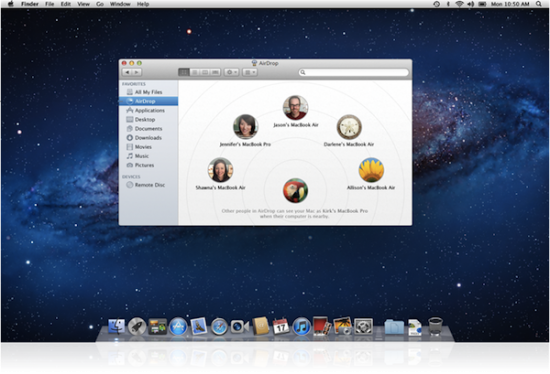
Task: Open System Preferences gear in Dock
Action: tap(363, 327)
